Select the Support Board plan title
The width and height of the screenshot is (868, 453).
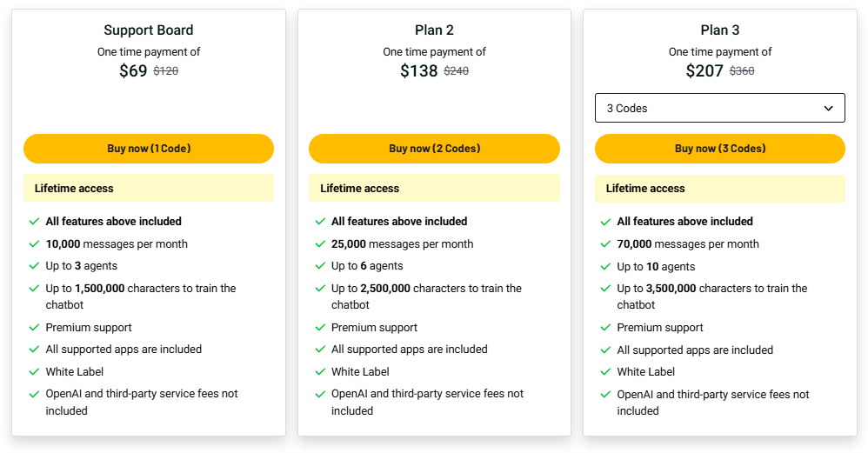pos(149,30)
